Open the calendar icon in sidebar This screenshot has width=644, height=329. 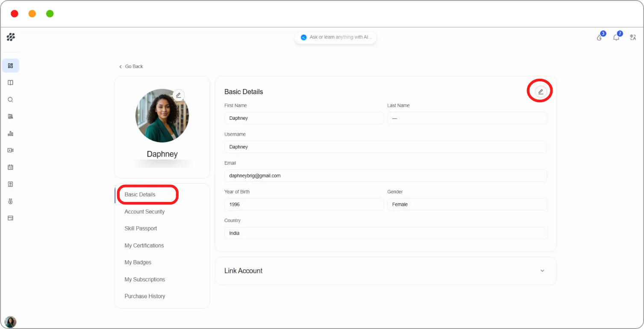[11, 167]
